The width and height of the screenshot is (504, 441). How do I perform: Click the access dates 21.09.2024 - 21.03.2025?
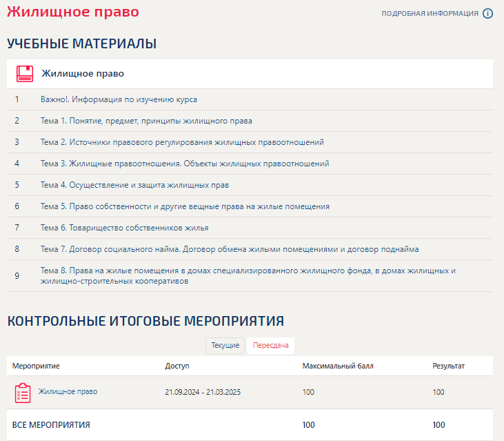click(x=203, y=392)
